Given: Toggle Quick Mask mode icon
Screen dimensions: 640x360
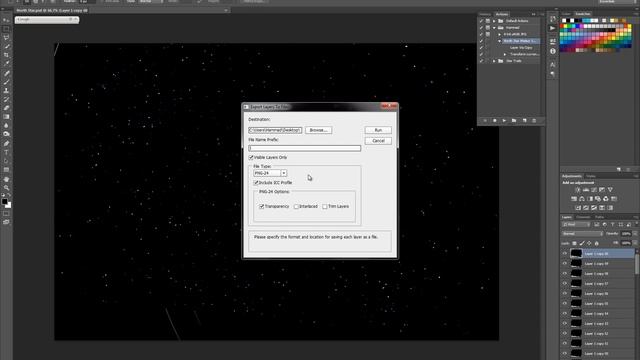Looking at the screenshot, I should [x=6, y=213].
